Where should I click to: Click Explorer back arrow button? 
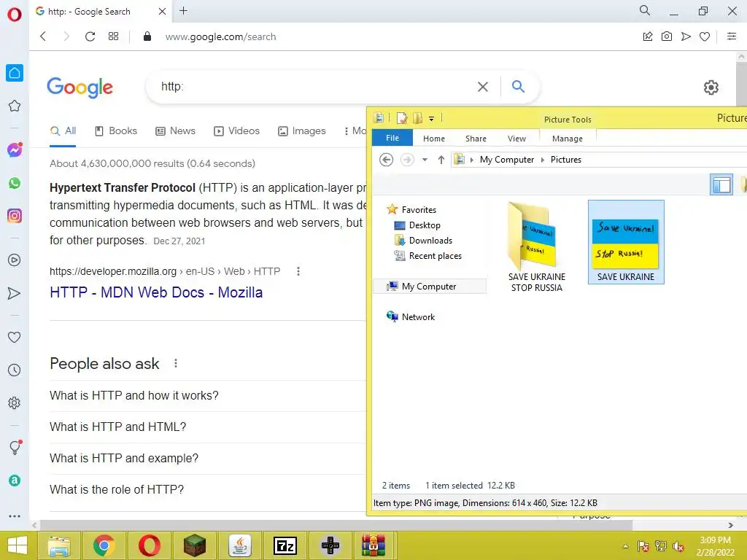click(387, 160)
